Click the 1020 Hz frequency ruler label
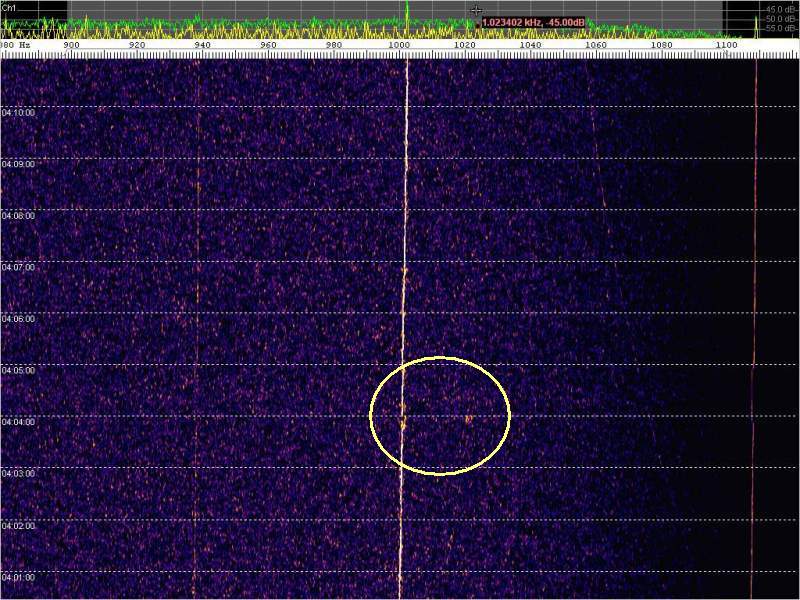Image resolution: width=800 pixels, height=600 pixels. 465,46
